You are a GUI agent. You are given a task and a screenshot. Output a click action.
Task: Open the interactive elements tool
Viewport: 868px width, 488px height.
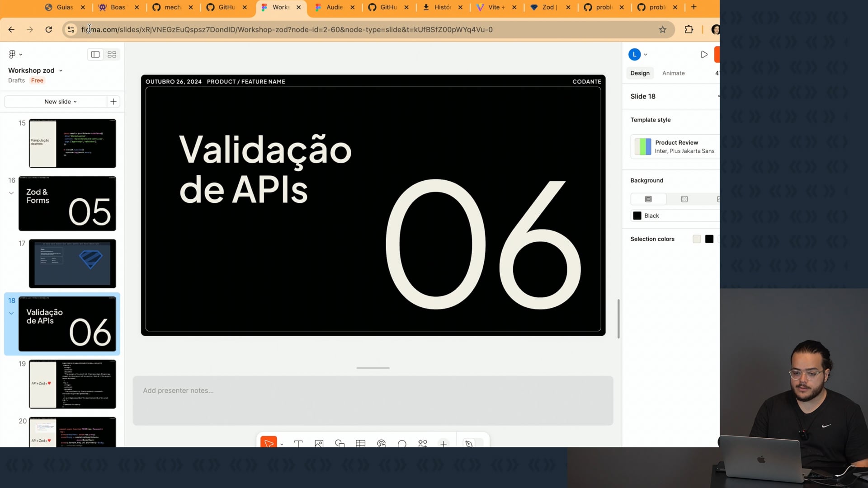click(x=381, y=444)
